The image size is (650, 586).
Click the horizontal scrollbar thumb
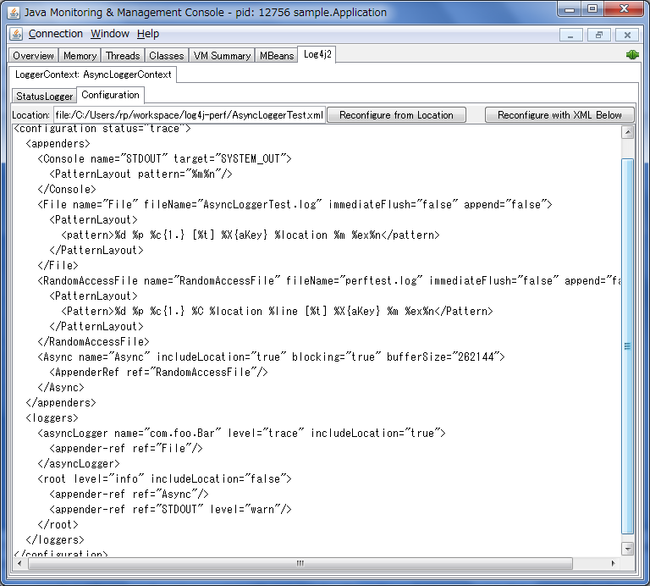click(x=300, y=563)
